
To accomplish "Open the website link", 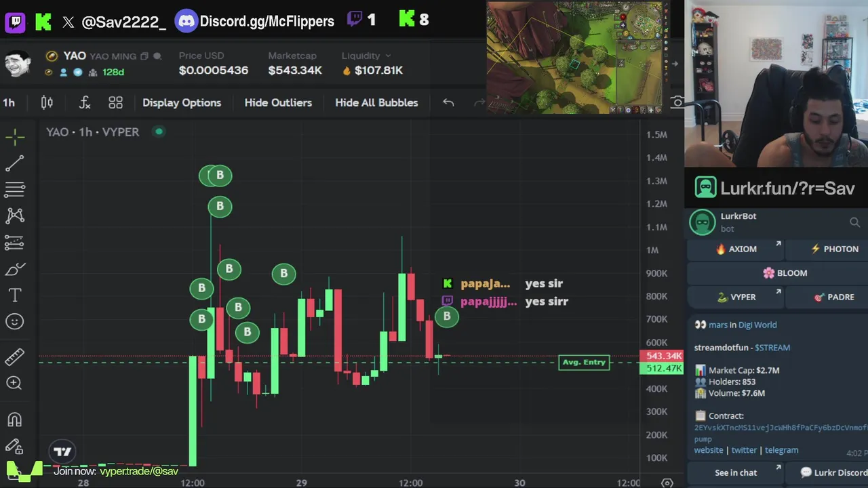I will click(x=709, y=450).
